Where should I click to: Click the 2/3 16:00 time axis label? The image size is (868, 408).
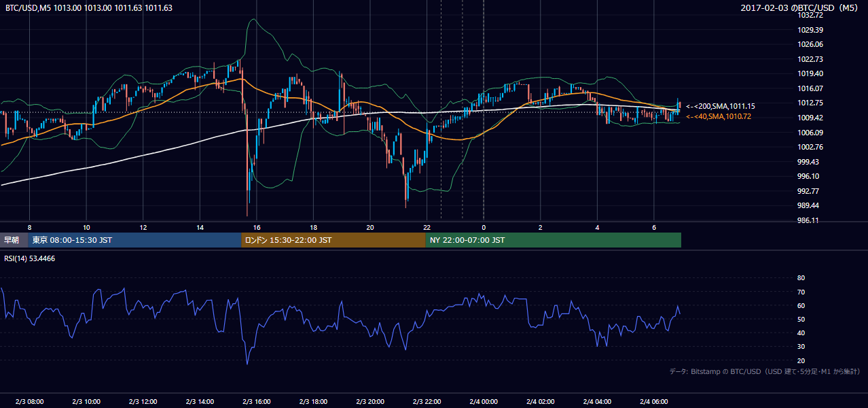[256, 402]
